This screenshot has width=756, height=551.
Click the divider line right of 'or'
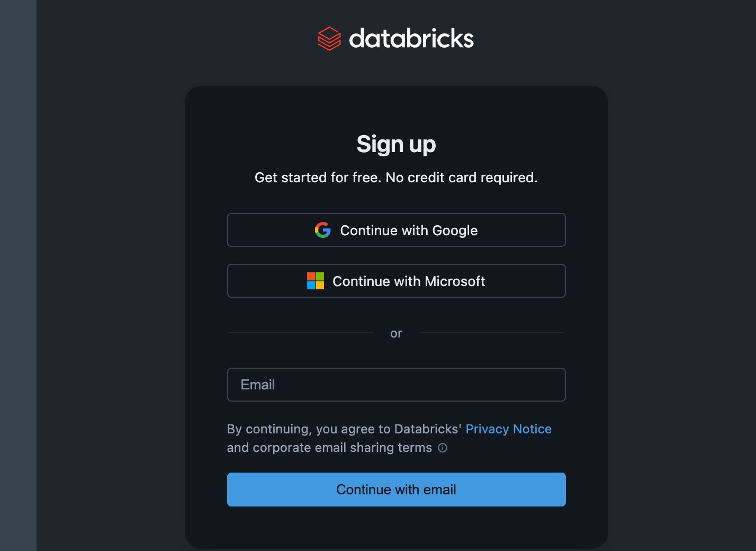[492, 333]
